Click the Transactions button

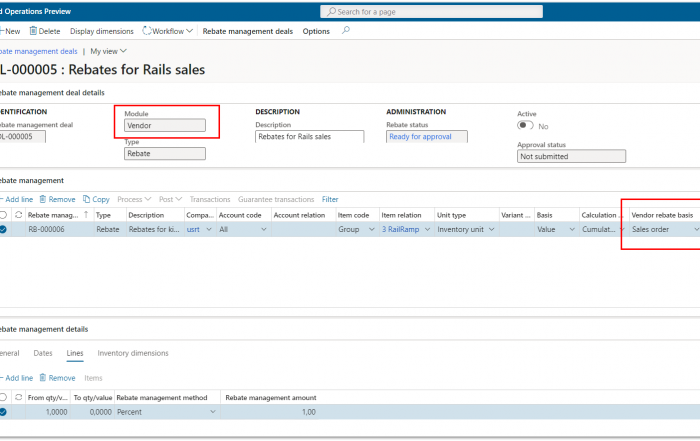(x=210, y=199)
